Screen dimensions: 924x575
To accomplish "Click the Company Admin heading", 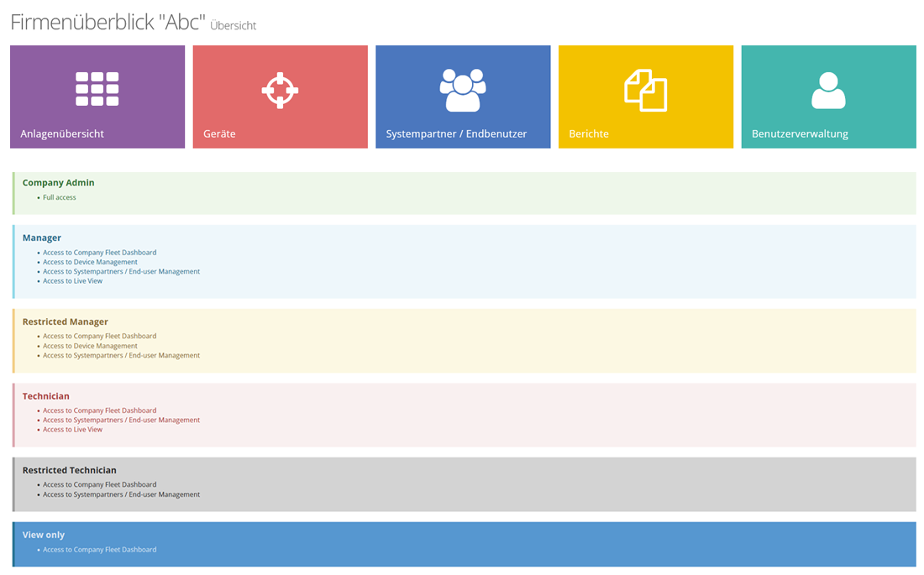I will tap(58, 182).
